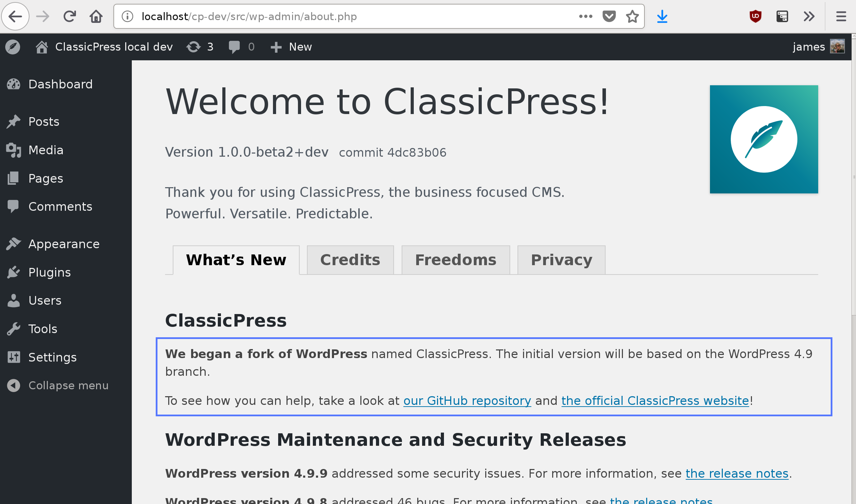Open the release notes for WordPress 4.9.9
Viewport: 856px width, 504px height.
737,473
